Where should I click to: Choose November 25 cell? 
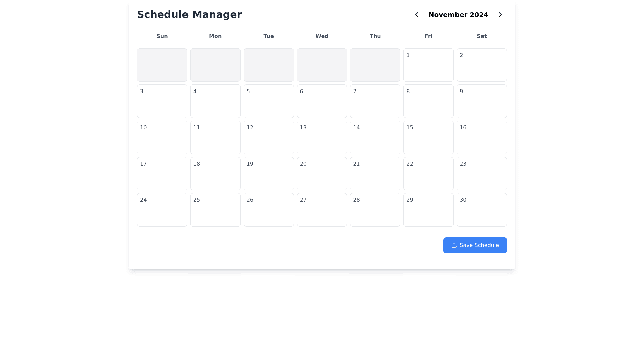[215, 210]
